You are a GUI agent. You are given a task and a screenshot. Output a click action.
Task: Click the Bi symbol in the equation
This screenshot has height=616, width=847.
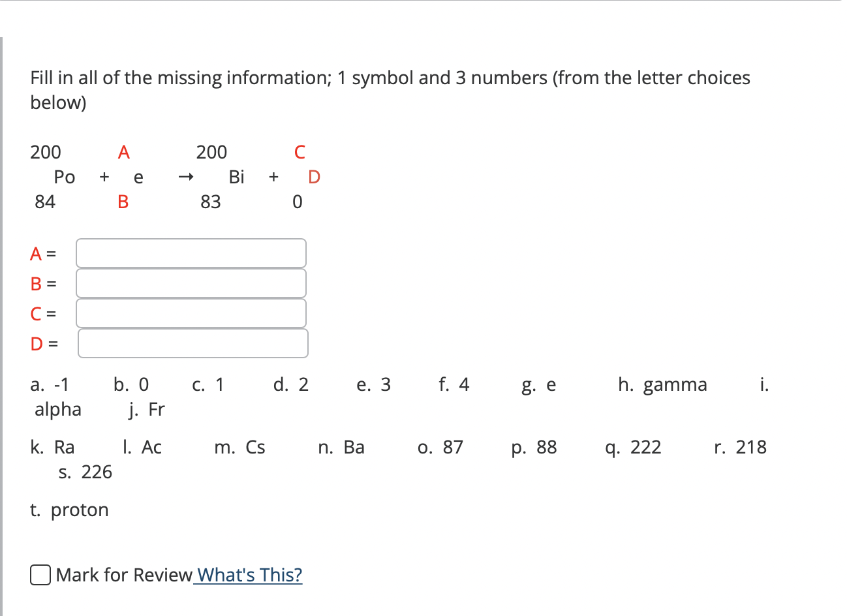pyautogui.click(x=236, y=177)
